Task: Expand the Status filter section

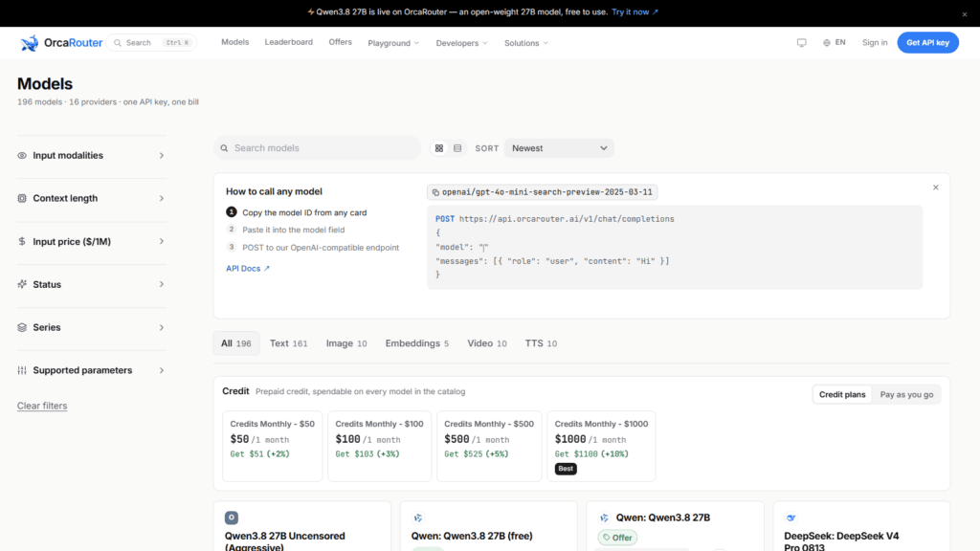Action: (92, 284)
